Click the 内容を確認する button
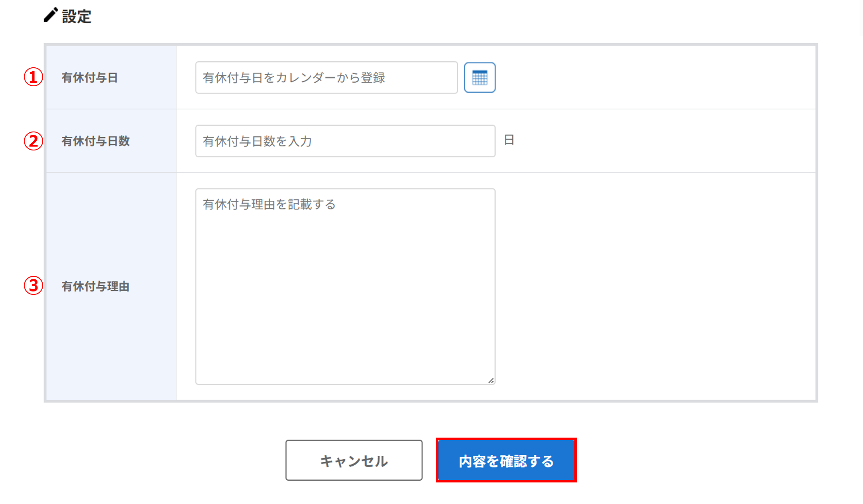This screenshot has width=863, height=504. [506, 460]
